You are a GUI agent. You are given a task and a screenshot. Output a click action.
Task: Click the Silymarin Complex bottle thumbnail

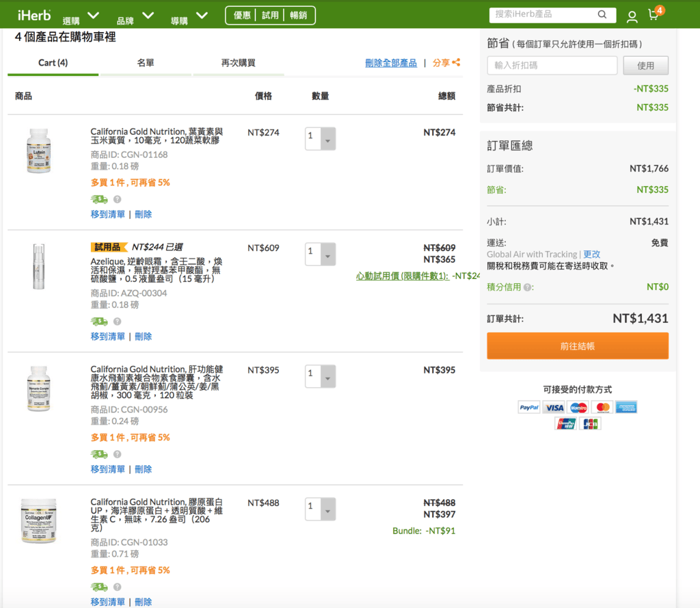(x=39, y=388)
